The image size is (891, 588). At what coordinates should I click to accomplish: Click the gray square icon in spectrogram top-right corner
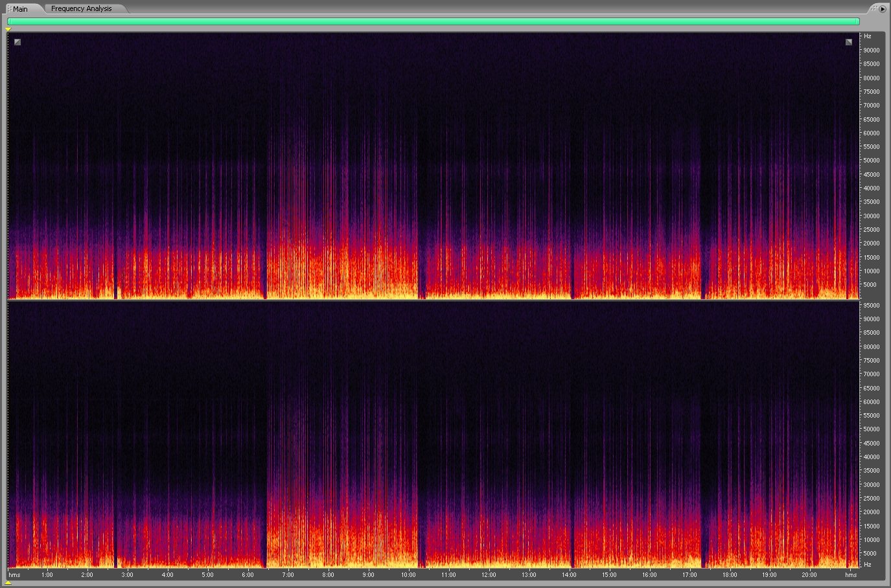click(849, 42)
